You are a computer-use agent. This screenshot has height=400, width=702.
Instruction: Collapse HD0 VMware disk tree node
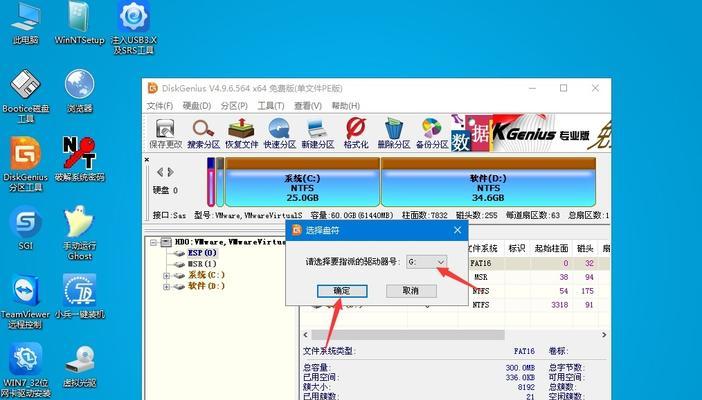click(154, 242)
